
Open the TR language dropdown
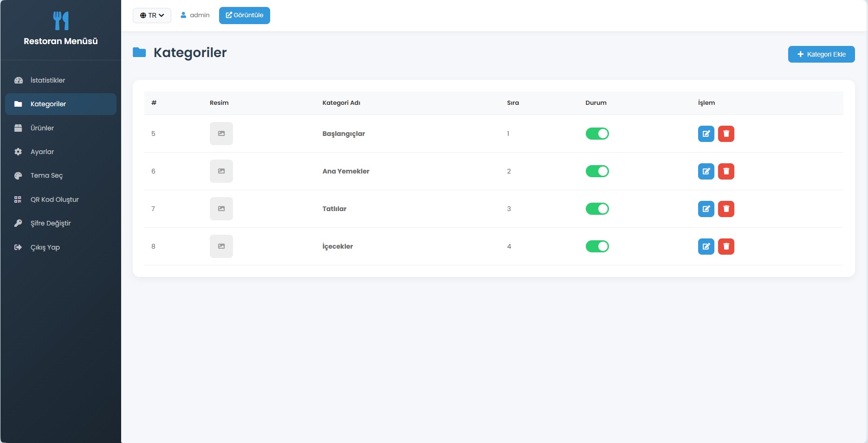(x=152, y=15)
